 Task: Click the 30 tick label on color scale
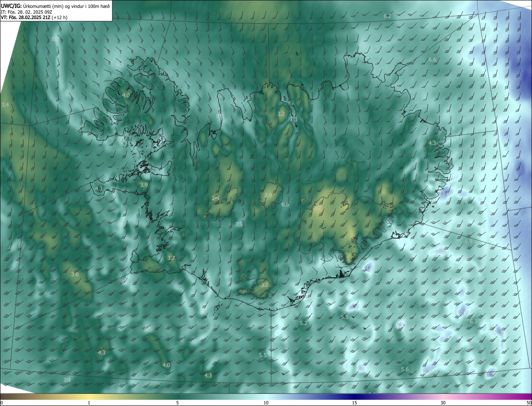pyautogui.click(x=443, y=403)
